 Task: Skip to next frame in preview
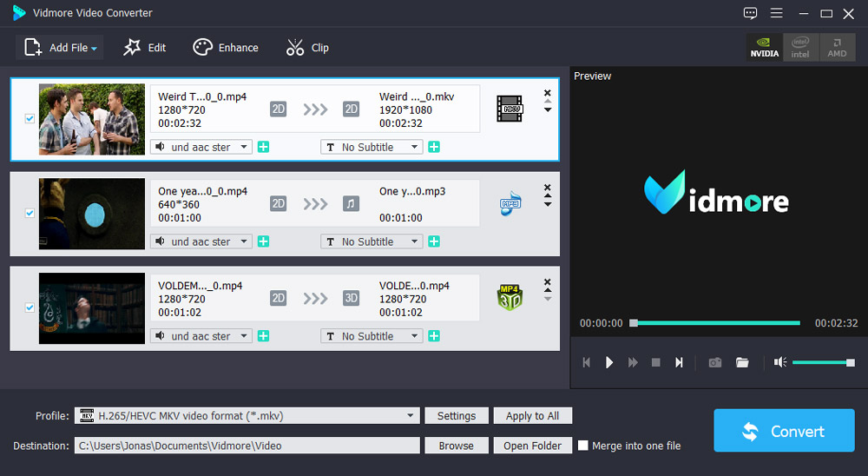[679, 362]
